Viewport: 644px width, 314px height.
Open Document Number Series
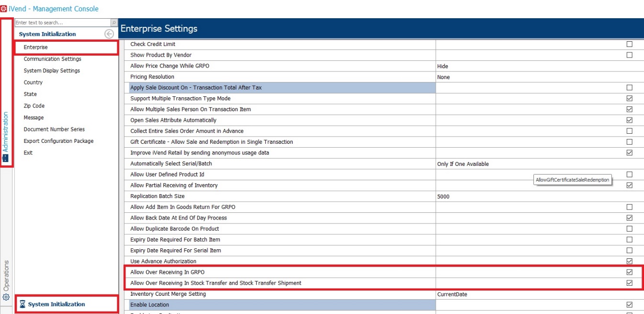point(54,129)
